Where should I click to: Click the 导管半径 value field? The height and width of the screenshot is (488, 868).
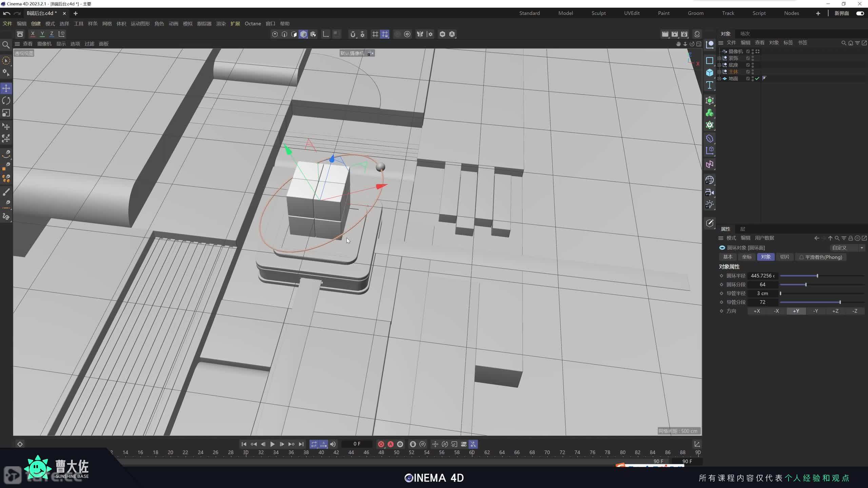(763, 293)
